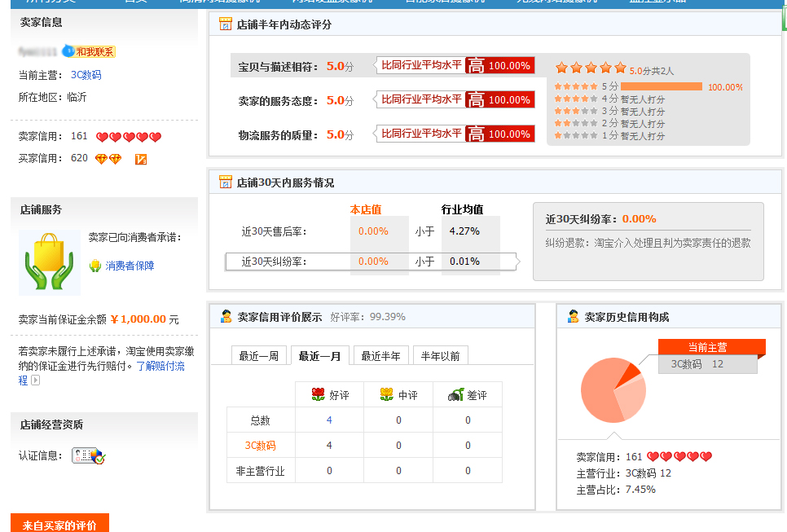Open the 消费者保障 link
Image resolution: width=787 pixels, height=532 pixels.
click(130, 266)
